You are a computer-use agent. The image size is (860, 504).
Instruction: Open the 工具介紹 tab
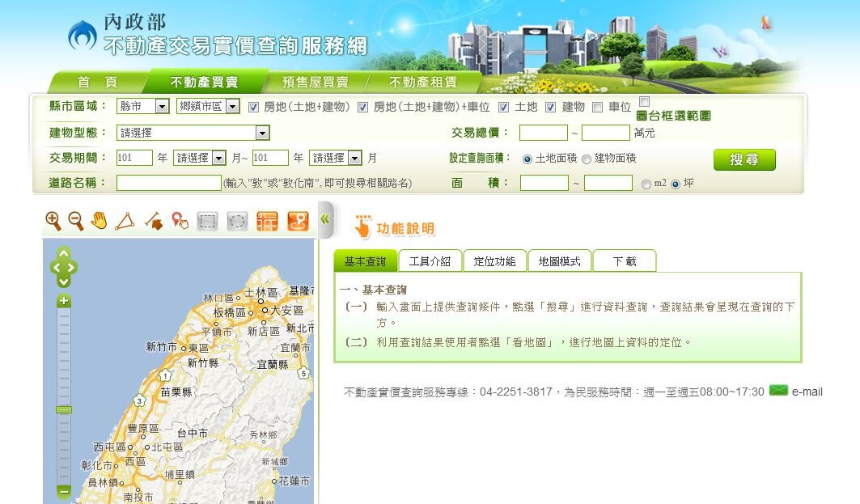tap(430, 261)
